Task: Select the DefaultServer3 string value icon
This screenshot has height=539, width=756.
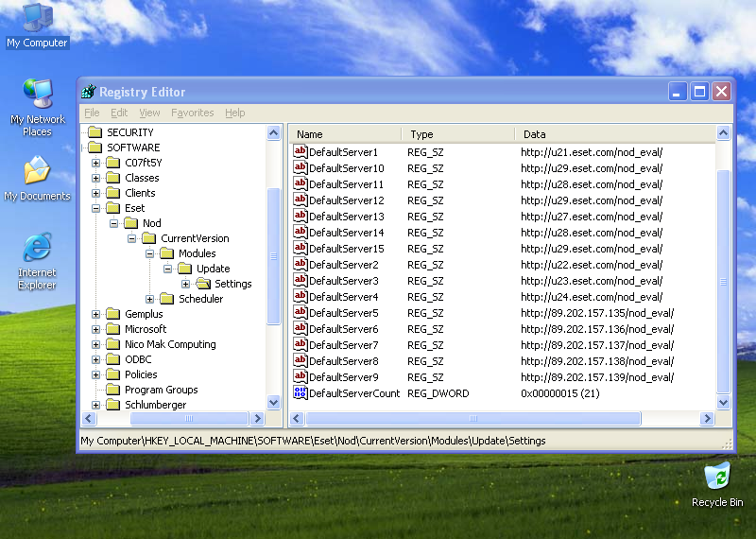Action: [x=301, y=280]
